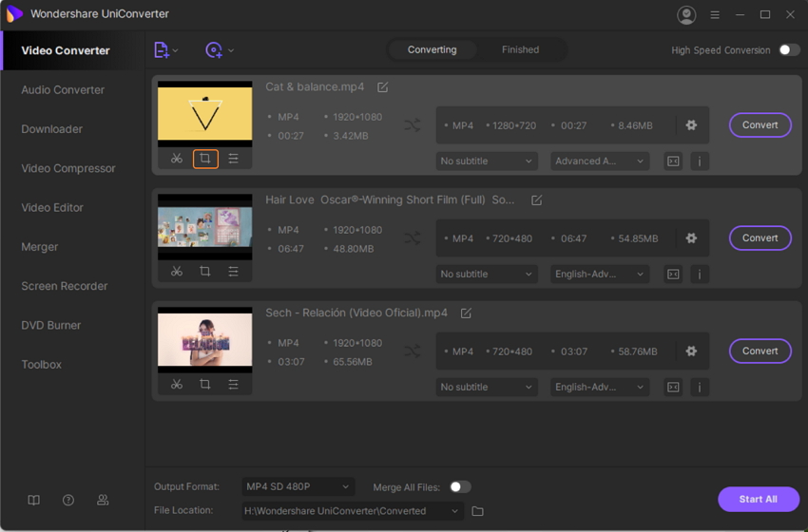The width and height of the screenshot is (808, 532).
Task: Open subtitle dropdown for Sech - Relación
Action: 487,388
